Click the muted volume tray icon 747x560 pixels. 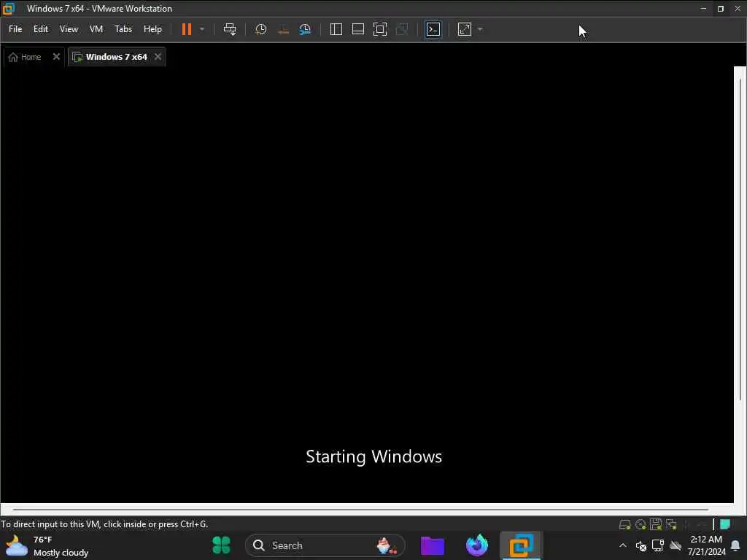pyautogui.click(x=640, y=545)
